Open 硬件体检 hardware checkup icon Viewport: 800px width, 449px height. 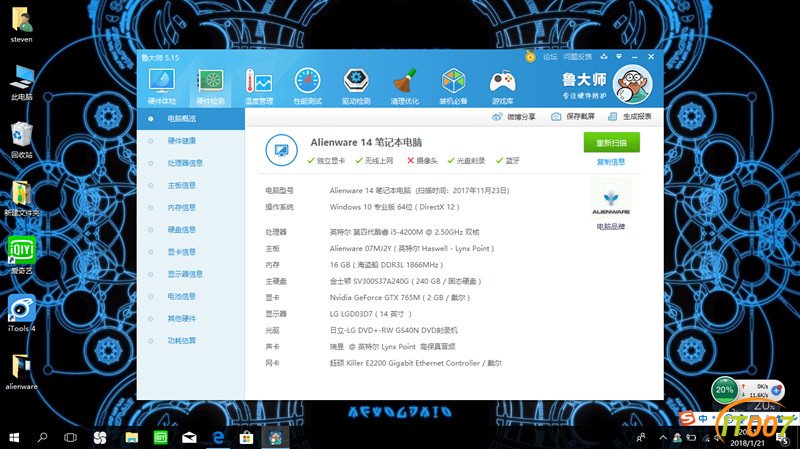pyautogui.click(x=162, y=86)
